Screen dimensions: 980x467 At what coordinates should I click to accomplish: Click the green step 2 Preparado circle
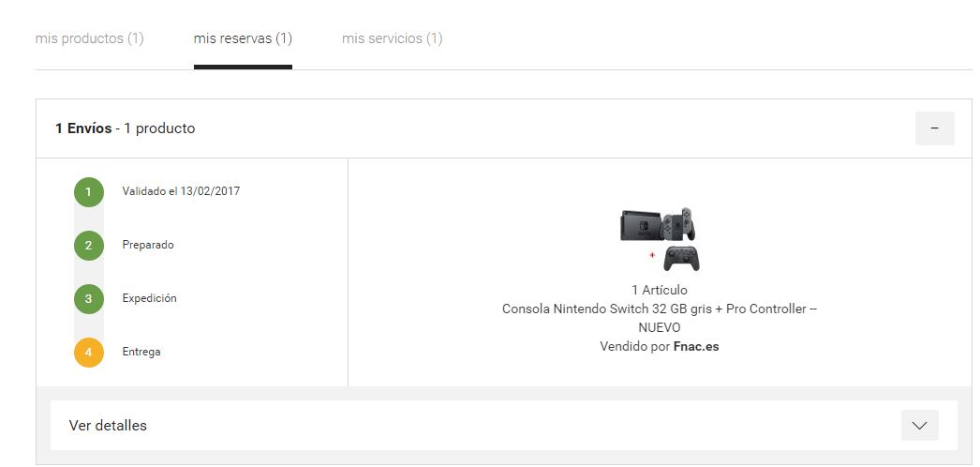[89, 245]
